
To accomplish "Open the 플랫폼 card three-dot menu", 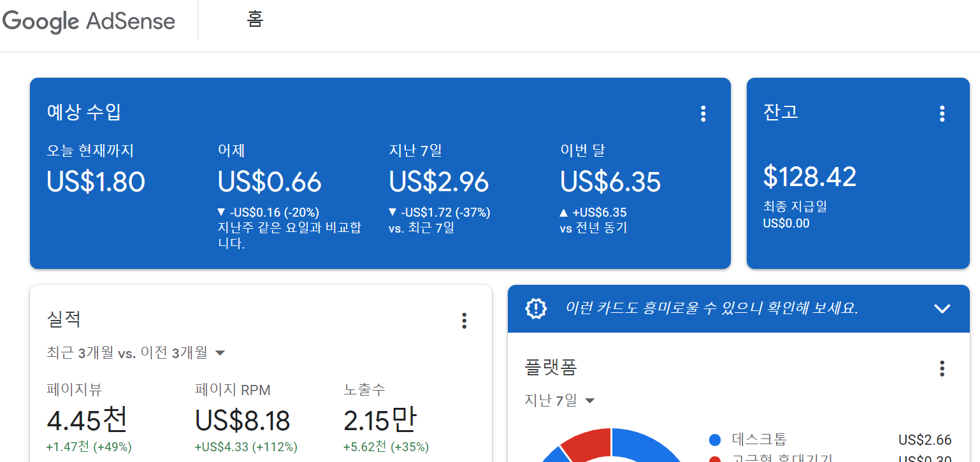I will click(x=942, y=368).
